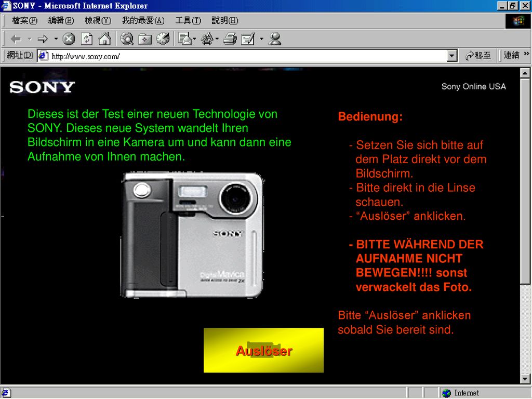Restore down the Internet Explorer window

(x=513, y=6)
